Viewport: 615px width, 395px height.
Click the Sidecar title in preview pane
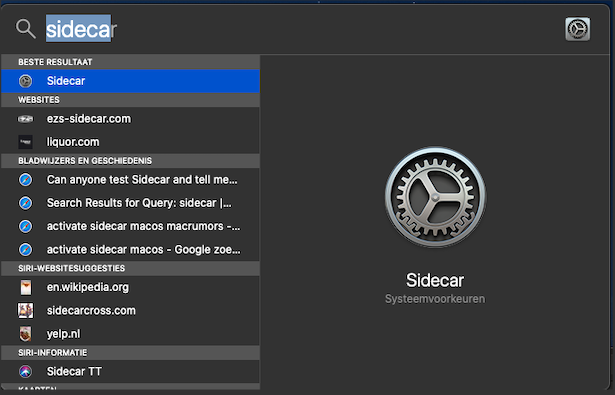(x=435, y=280)
